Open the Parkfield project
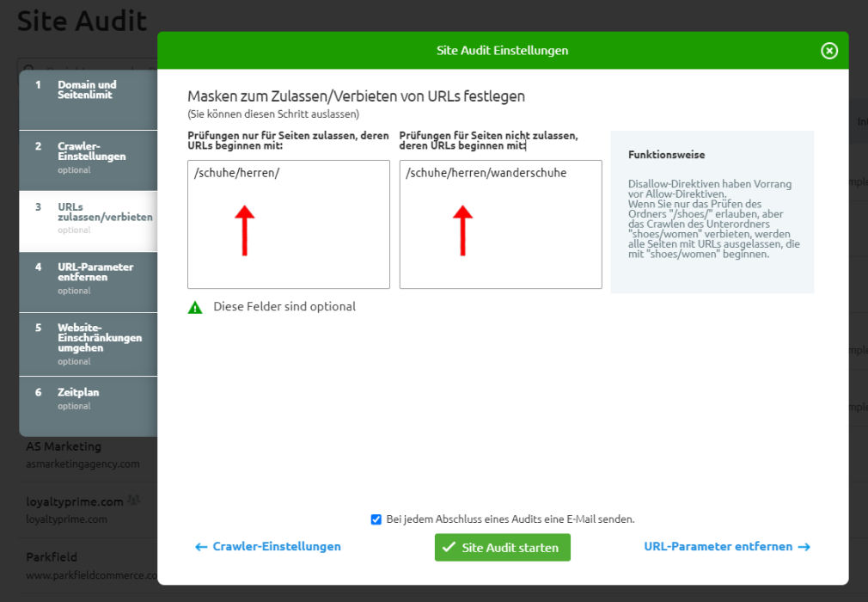Screen dimensions: 868x602 point(52,557)
